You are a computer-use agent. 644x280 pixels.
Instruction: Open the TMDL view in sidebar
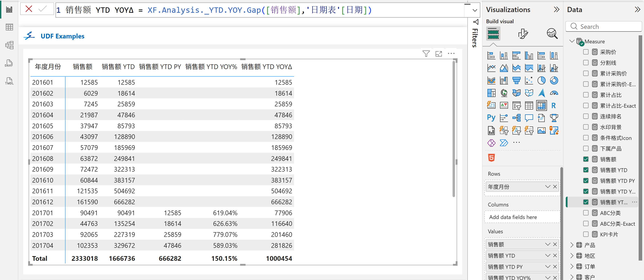[9, 81]
